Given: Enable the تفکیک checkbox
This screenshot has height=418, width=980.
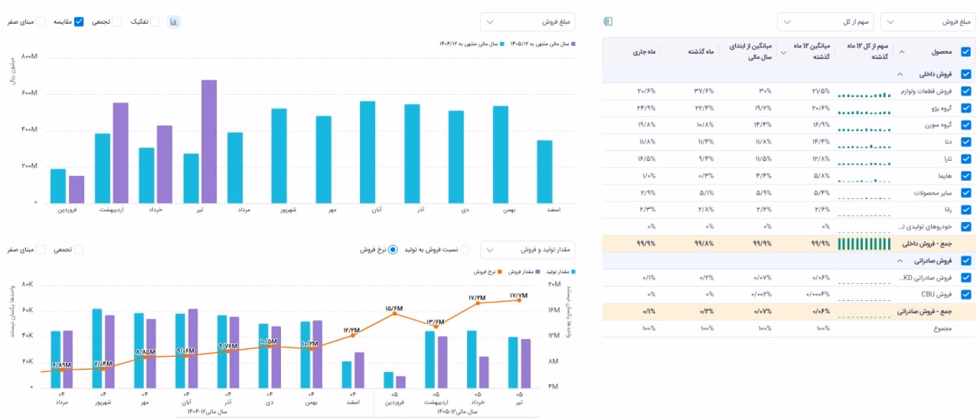Looking at the screenshot, I should coord(155,22).
